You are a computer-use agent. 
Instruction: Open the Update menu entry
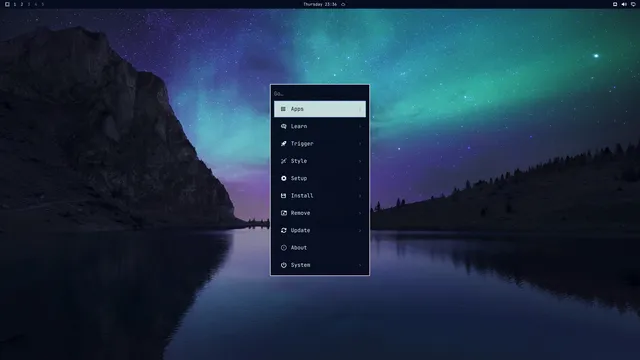320,230
